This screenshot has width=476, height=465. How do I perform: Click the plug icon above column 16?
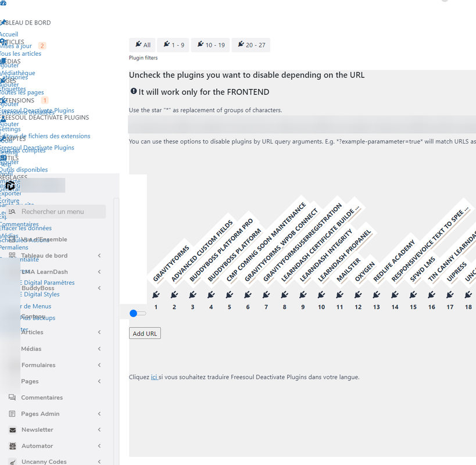coord(432,295)
